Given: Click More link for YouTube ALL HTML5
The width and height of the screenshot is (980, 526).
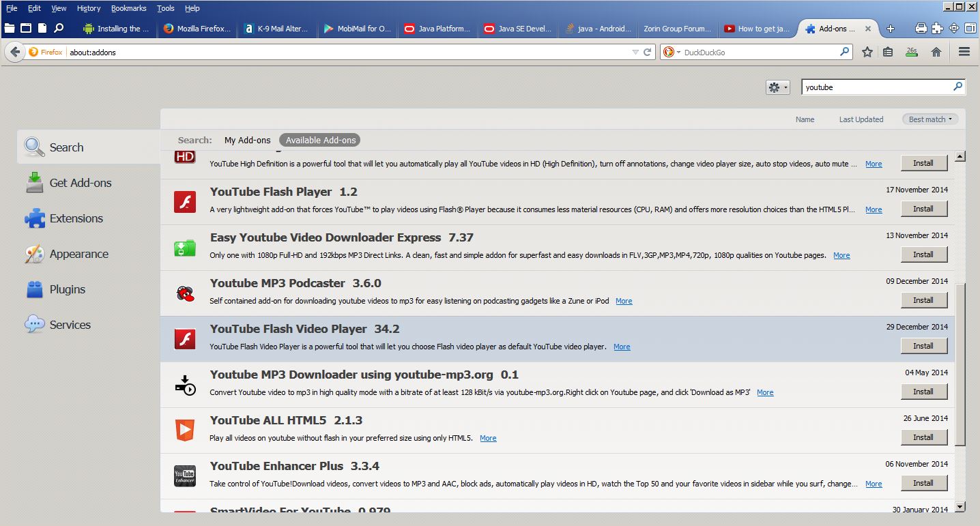Looking at the screenshot, I should pos(488,438).
